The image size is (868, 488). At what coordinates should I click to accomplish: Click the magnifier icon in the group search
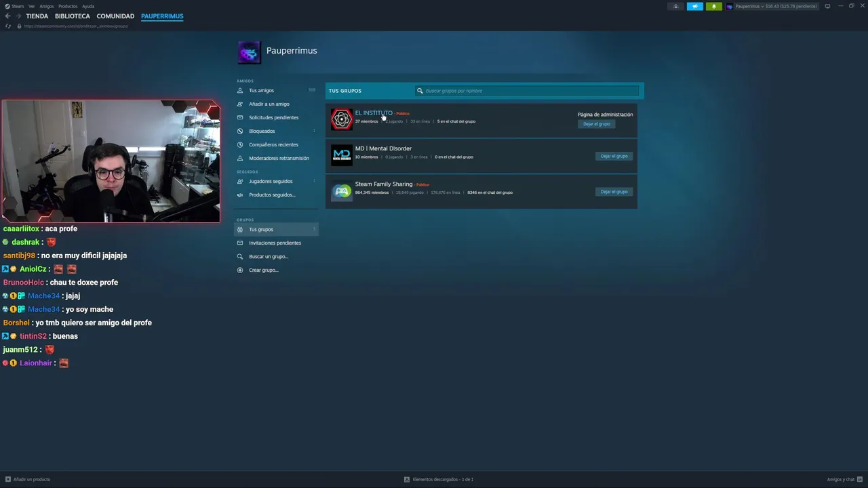[420, 91]
